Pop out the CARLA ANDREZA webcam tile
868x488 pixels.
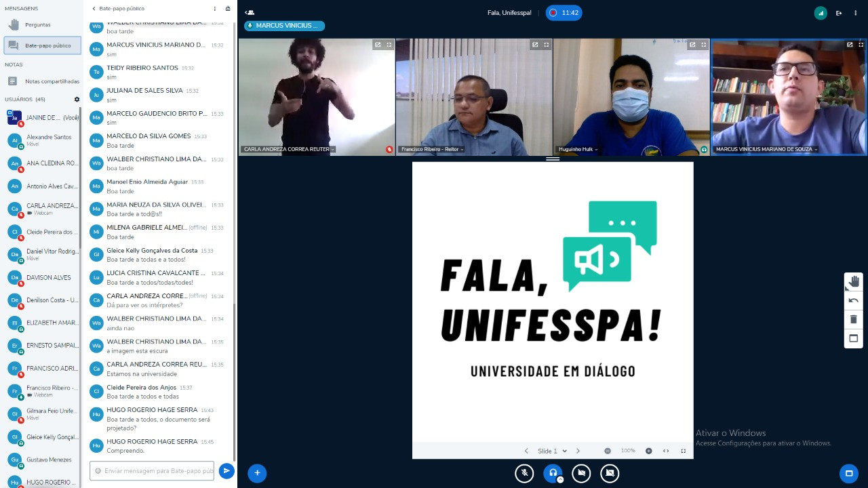point(378,45)
